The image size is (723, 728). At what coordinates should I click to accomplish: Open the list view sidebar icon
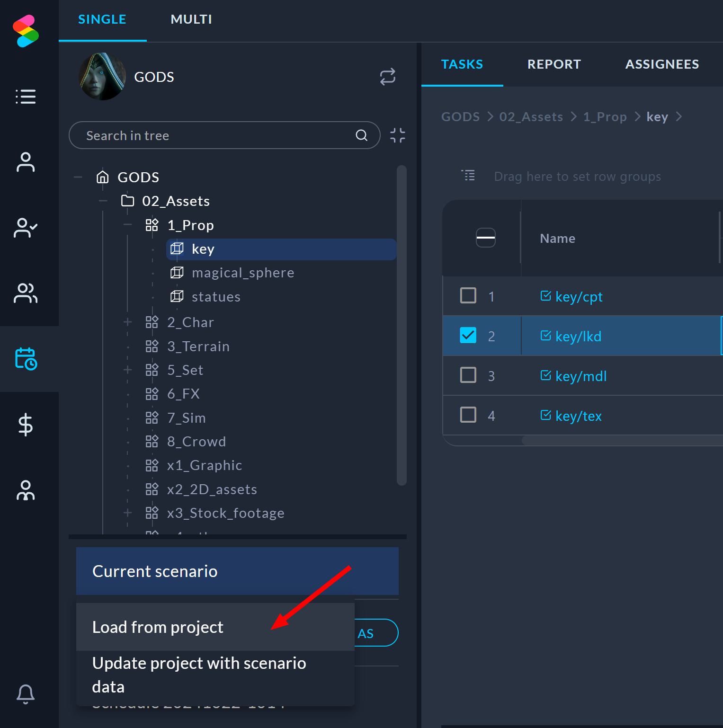click(x=26, y=97)
